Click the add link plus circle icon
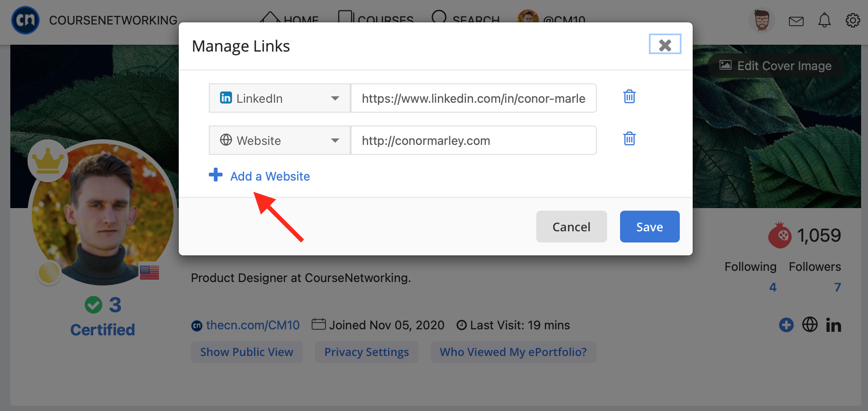868x411 pixels. 786,325
